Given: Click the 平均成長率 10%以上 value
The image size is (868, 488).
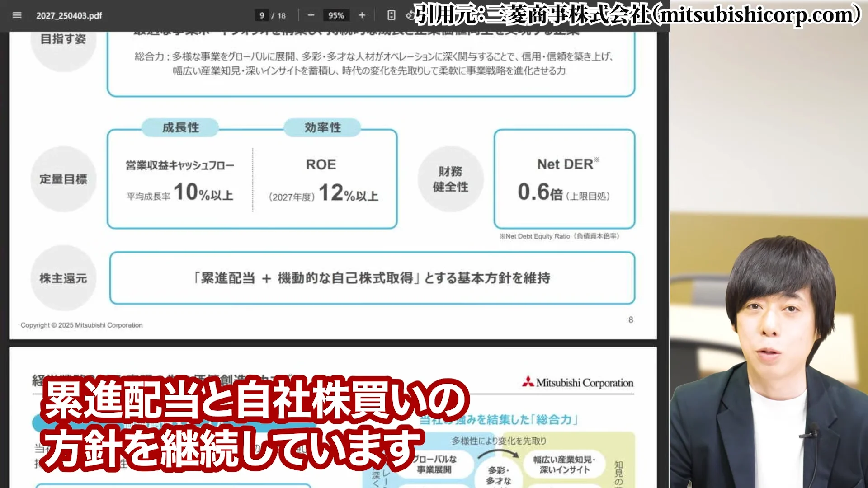Looking at the screenshot, I should tap(180, 192).
